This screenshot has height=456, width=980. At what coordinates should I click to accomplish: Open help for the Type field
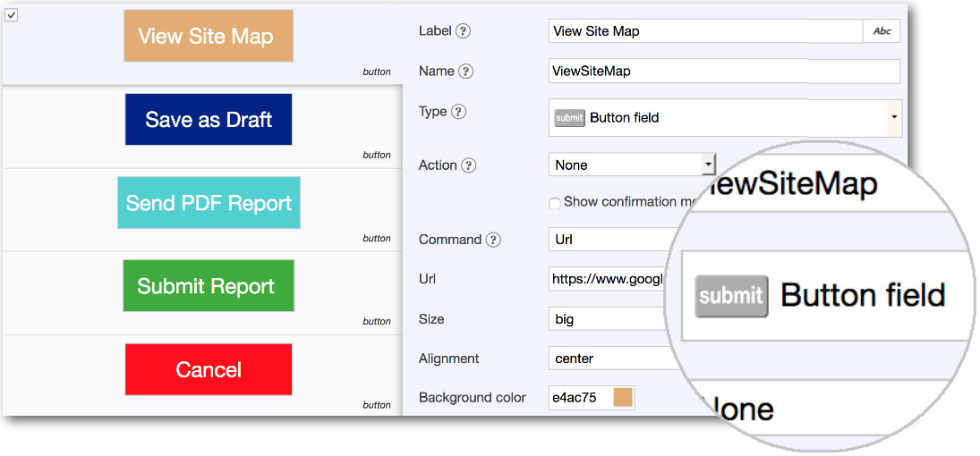(x=458, y=112)
